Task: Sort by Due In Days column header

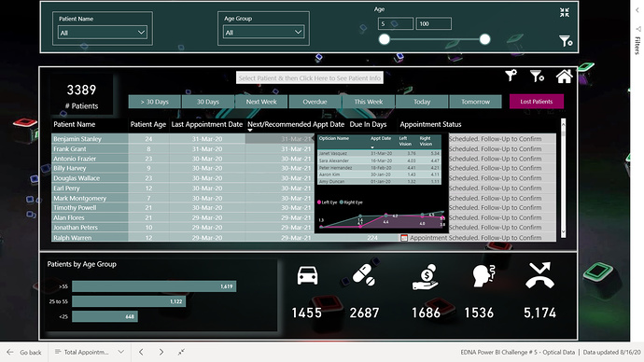Action: (x=368, y=124)
